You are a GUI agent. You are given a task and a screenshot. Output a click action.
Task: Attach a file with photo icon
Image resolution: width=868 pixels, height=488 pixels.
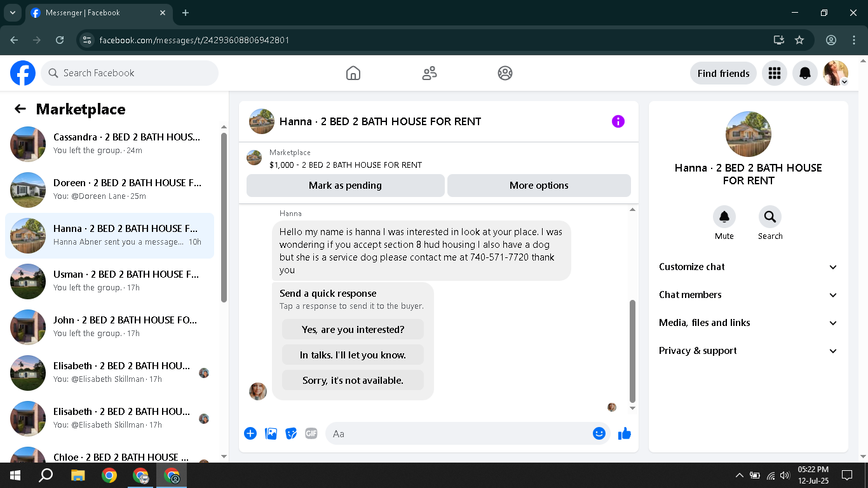point(271,433)
